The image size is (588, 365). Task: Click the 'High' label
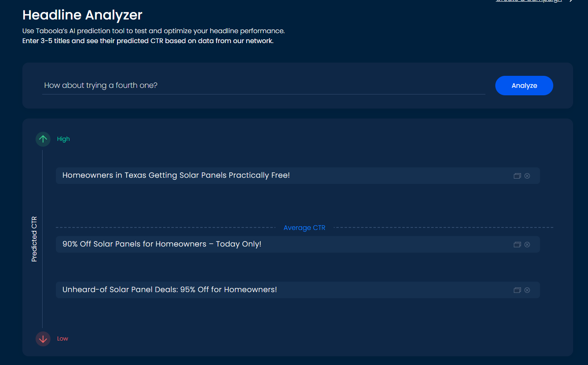pyautogui.click(x=63, y=139)
